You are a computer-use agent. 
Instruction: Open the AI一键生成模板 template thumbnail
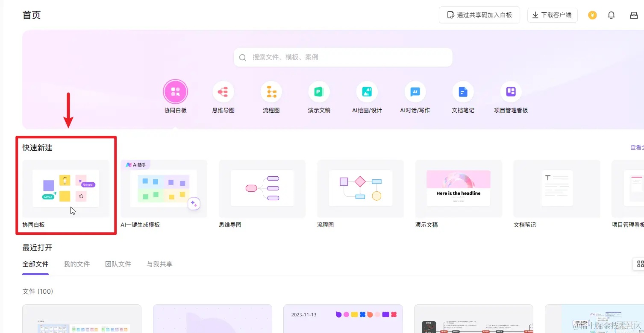tap(164, 189)
